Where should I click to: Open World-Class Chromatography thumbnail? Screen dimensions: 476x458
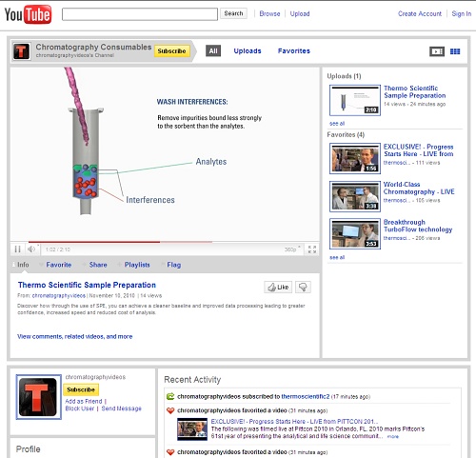coord(355,196)
